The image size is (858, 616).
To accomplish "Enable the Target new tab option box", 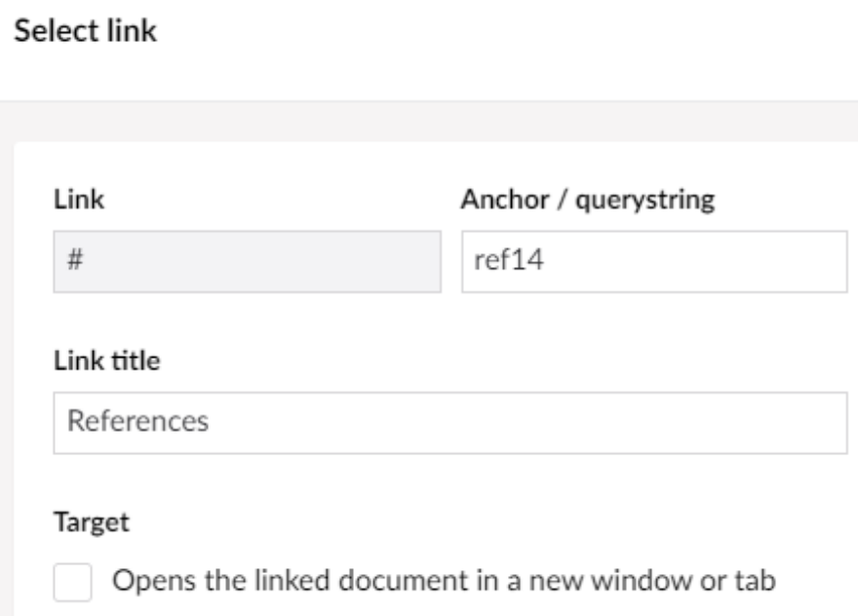I will [72, 582].
